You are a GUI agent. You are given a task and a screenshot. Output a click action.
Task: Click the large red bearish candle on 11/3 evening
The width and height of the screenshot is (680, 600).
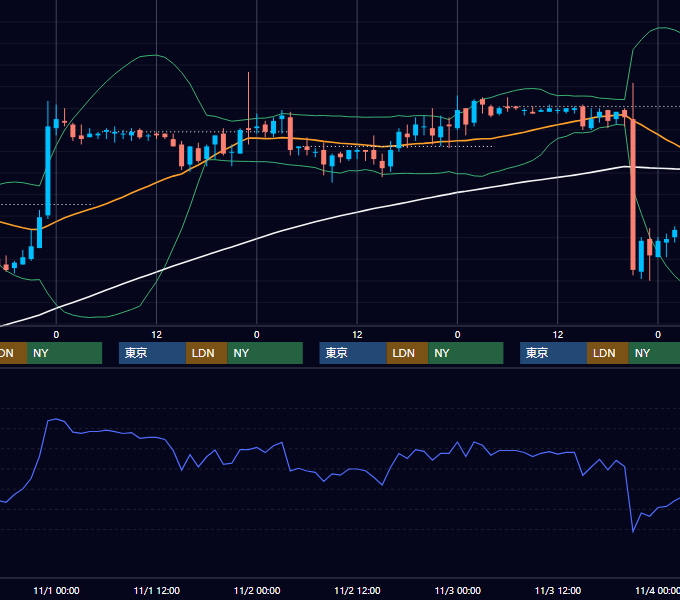(633, 195)
